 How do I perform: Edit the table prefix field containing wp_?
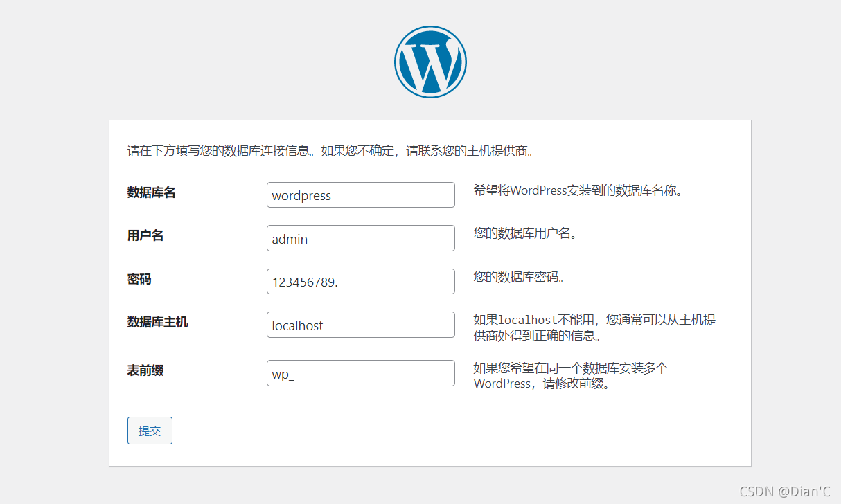point(361,373)
